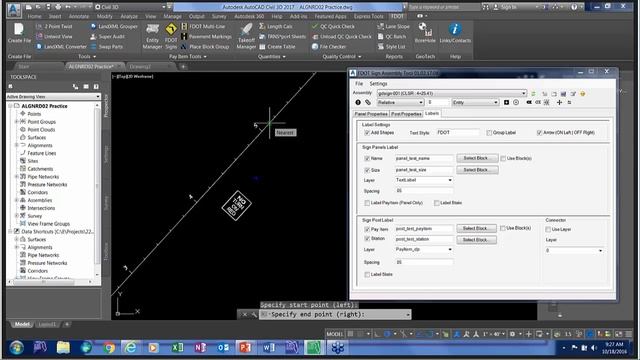Click Select Block button for panel Size
This screenshot has width=640, height=360.
pos(477,170)
